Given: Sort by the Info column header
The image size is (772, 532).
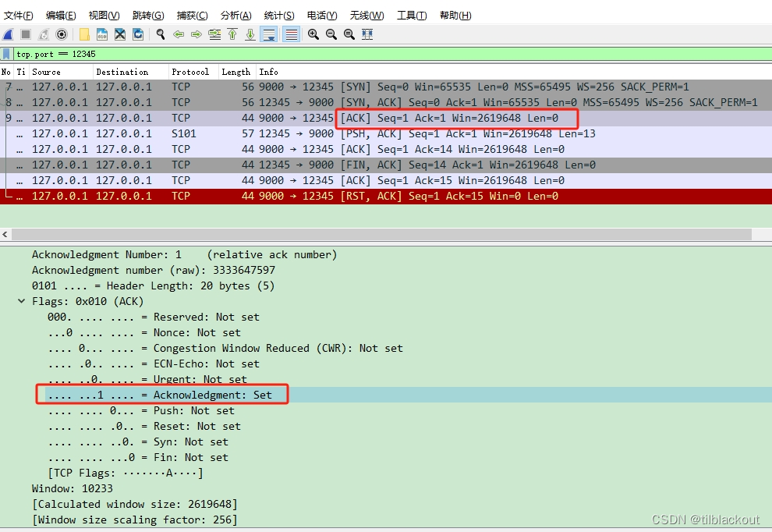Looking at the screenshot, I should pos(514,72).
